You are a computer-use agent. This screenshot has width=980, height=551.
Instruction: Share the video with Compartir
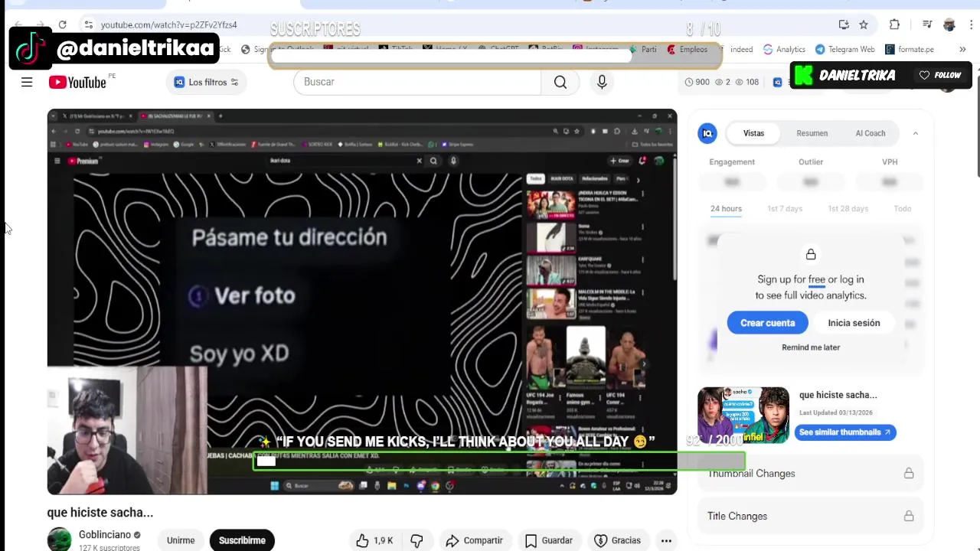(474, 540)
